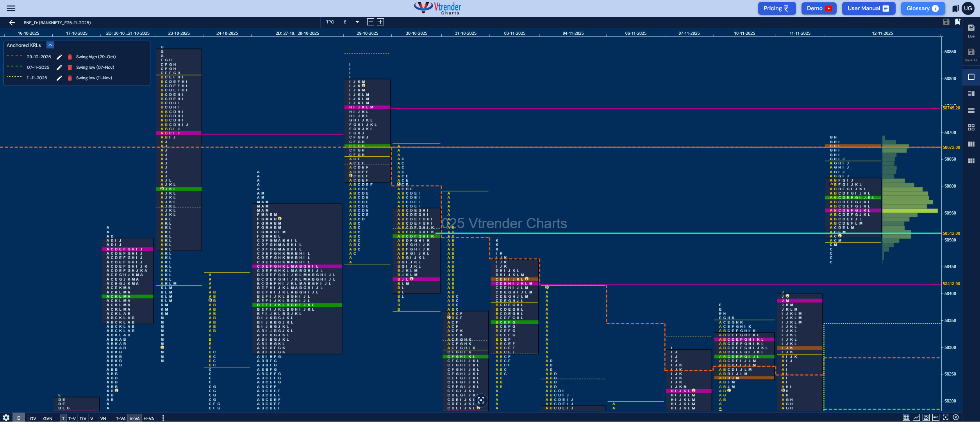
Task: Select the T-V mode toggle
Action: click(72, 418)
